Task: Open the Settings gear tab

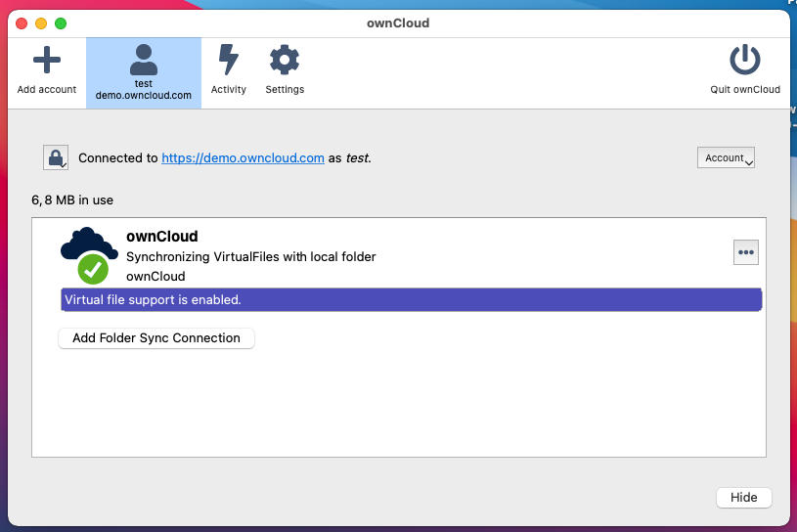Action: (x=285, y=69)
